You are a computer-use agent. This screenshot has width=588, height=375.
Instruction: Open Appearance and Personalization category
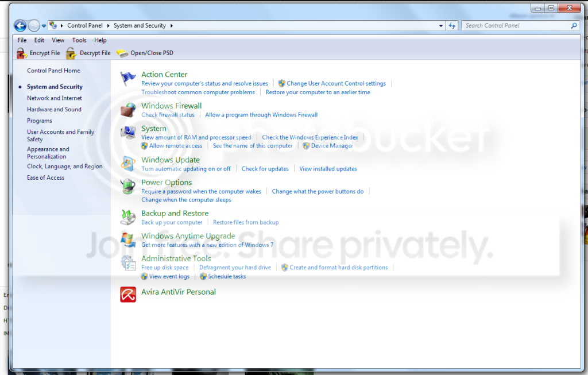48,153
